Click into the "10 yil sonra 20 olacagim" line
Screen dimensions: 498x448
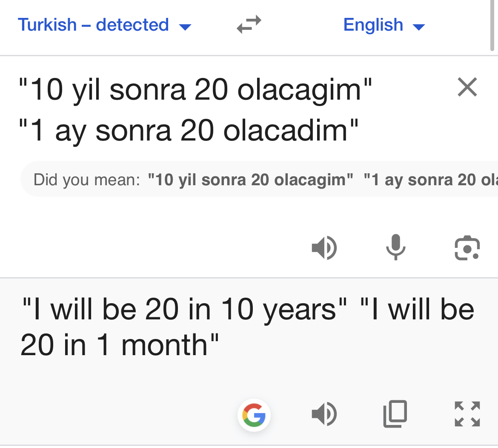(x=195, y=89)
